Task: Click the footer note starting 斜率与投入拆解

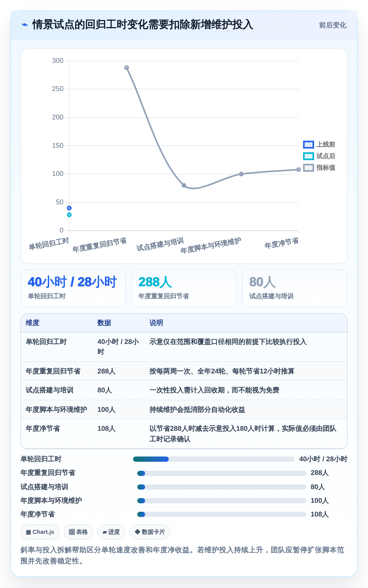Action: pyautogui.click(x=182, y=555)
